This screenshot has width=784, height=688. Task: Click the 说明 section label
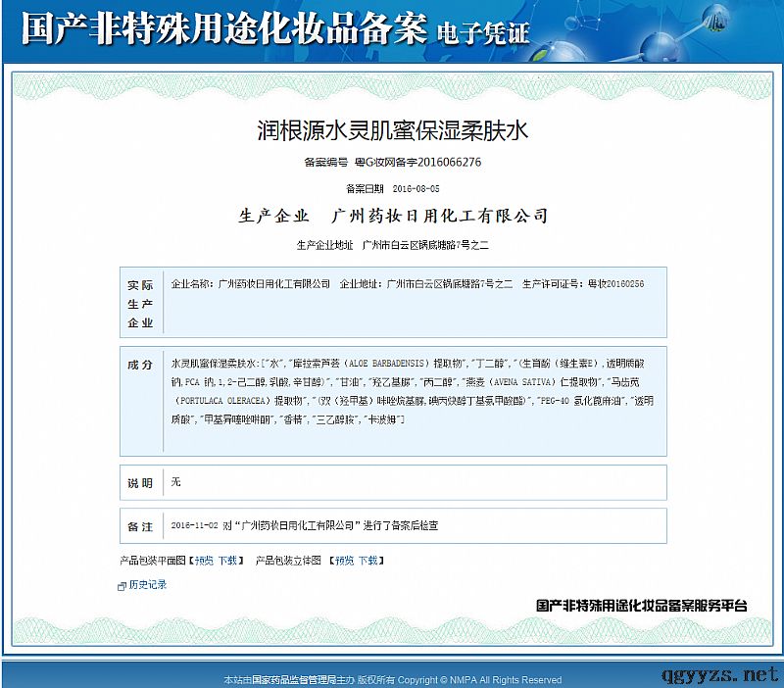[x=140, y=483]
